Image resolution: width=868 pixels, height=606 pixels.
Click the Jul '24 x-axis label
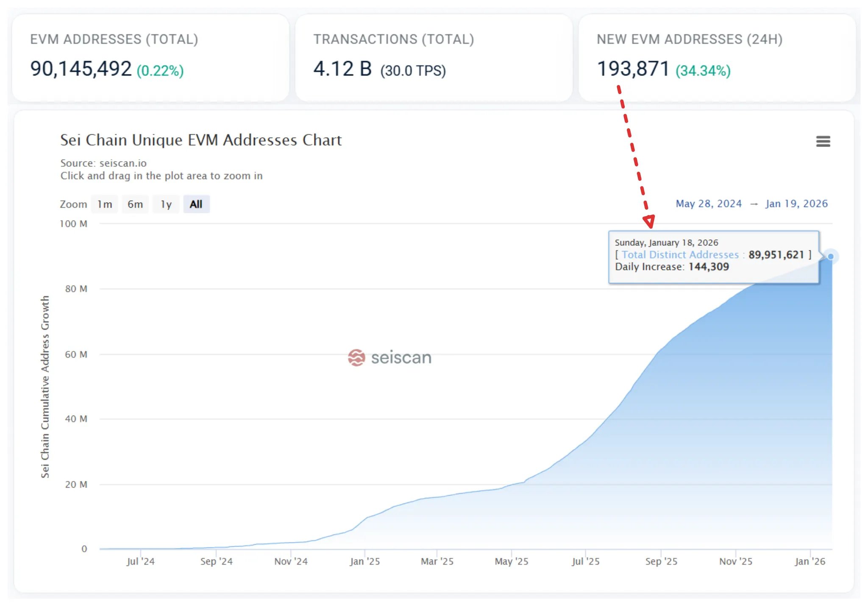(x=140, y=561)
